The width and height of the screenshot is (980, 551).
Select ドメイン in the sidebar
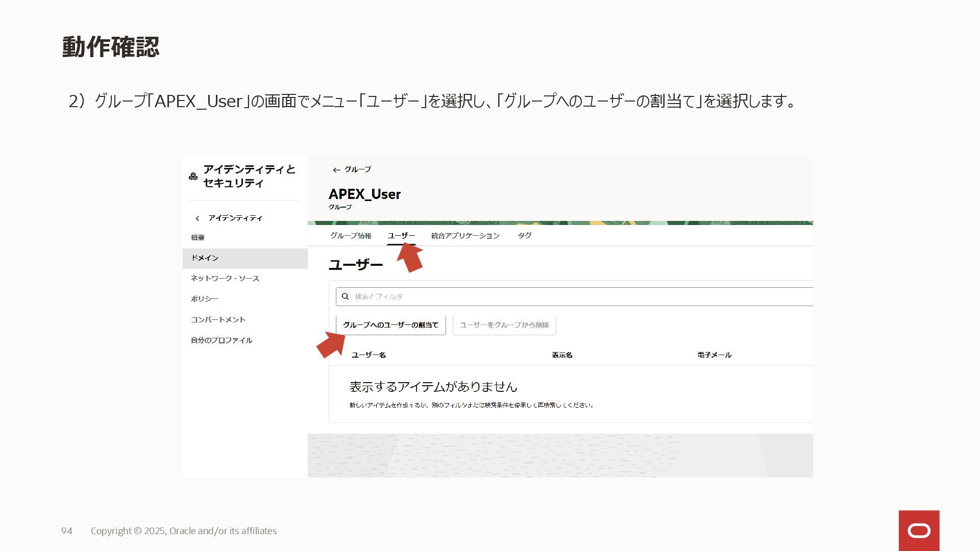tap(245, 258)
